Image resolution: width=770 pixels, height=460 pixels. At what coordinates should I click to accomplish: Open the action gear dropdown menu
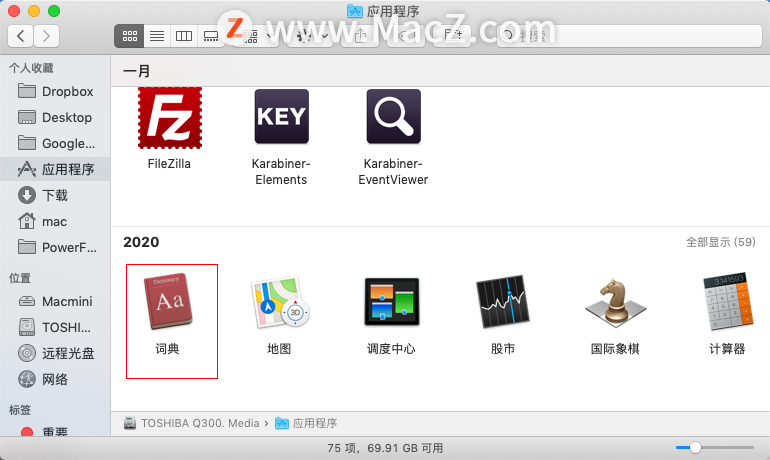(311, 36)
